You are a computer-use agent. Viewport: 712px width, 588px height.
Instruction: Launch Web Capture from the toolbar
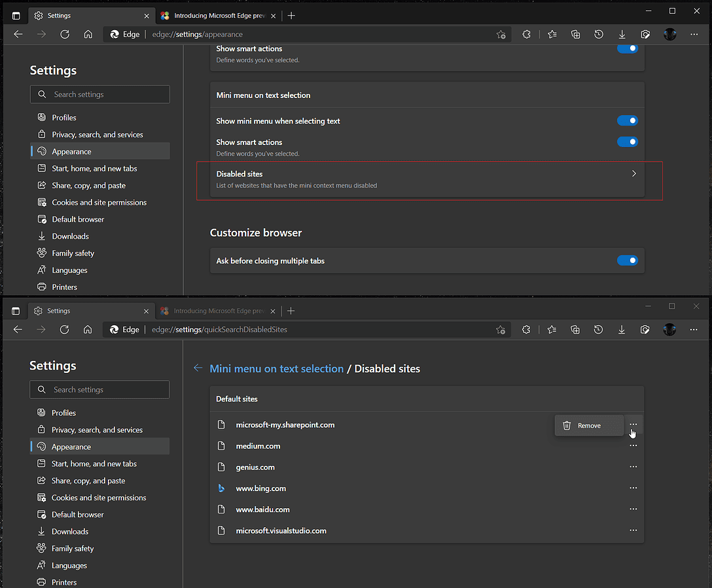pos(645,34)
